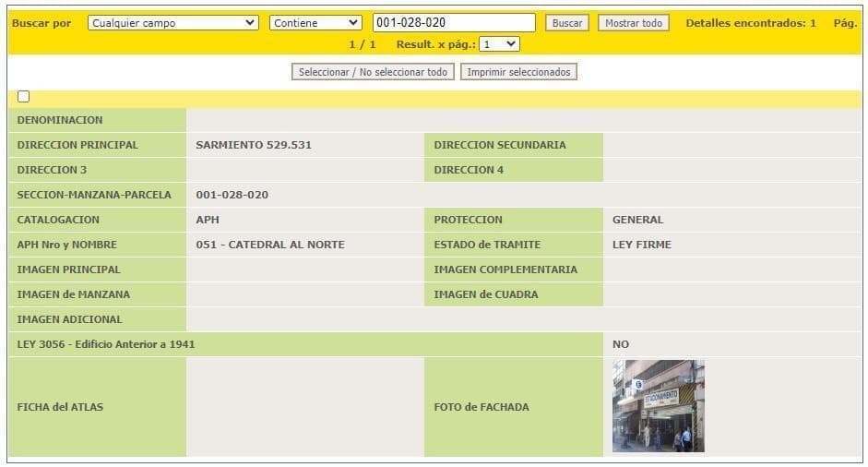Click the search text box containing 001-028-020
Viewport: 868px width, 467px height.
[x=453, y=23]
